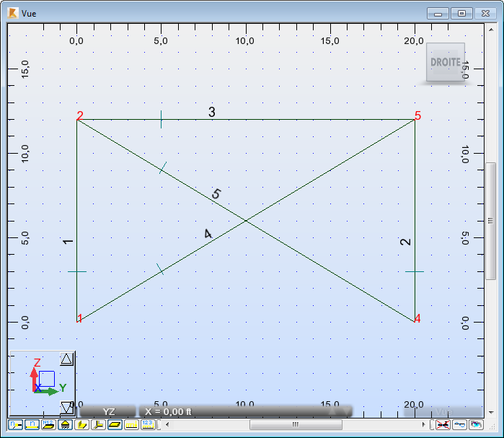
Task: Select black diagonal bar label 5
Action: [216, 193]
